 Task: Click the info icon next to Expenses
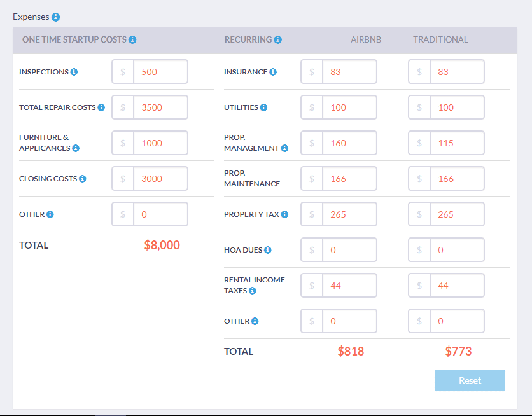56,17
